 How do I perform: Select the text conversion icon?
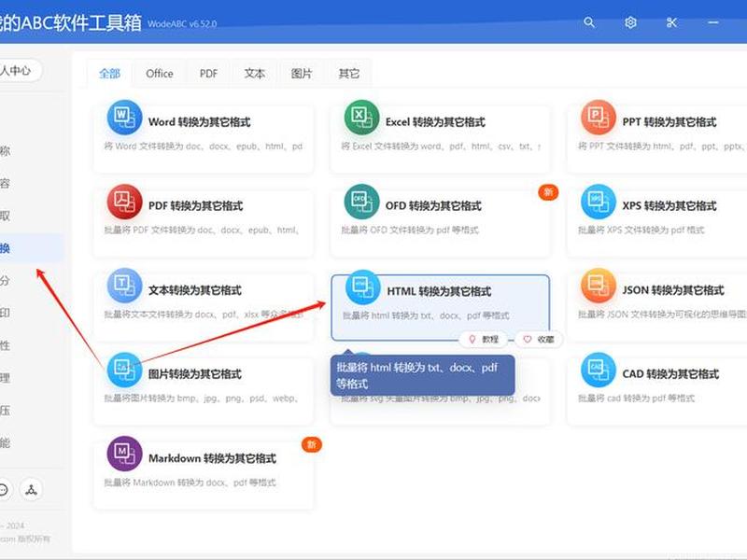tap(124, 286)
